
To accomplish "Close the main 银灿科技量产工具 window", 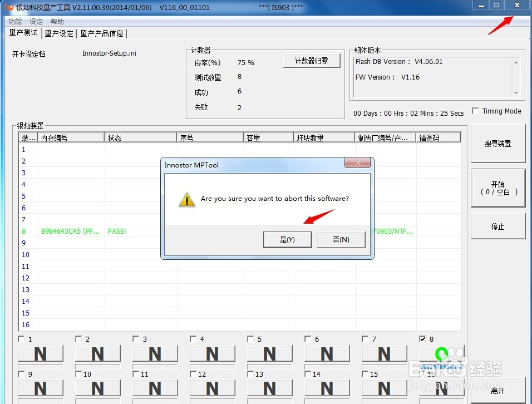I will click(x=517, y=6).
